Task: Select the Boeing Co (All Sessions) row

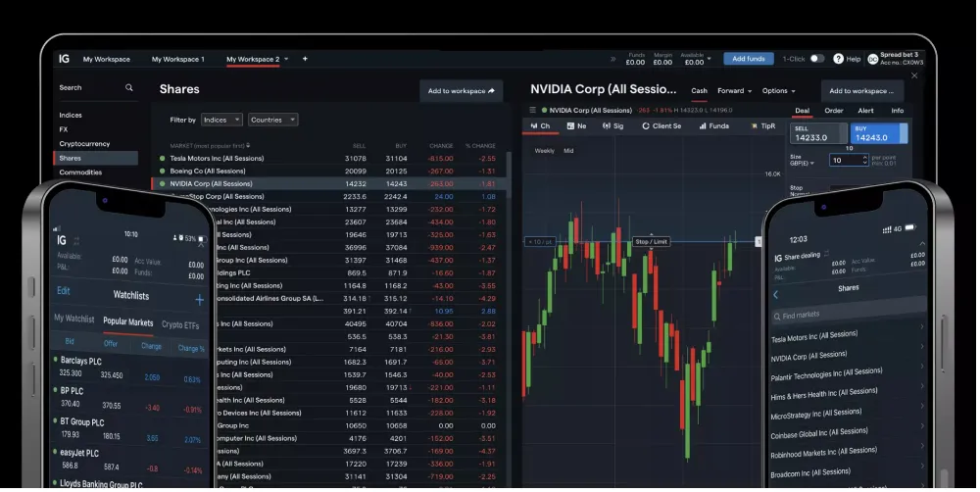Action: 330,171
